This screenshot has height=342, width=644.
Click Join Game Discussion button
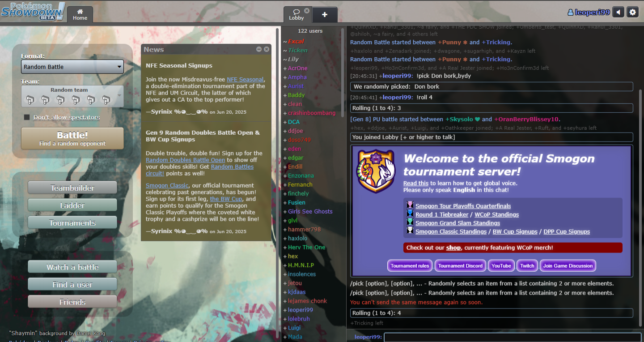568,265
